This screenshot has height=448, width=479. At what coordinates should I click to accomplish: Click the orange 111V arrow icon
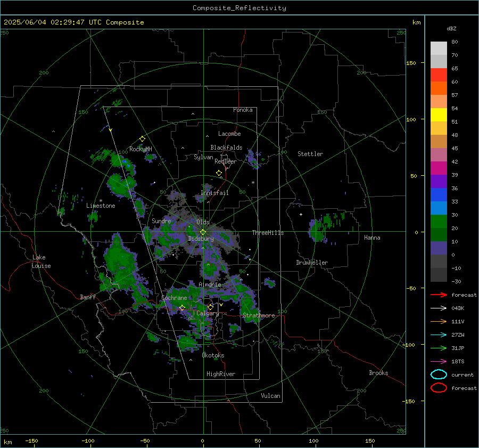coord(439,321)
